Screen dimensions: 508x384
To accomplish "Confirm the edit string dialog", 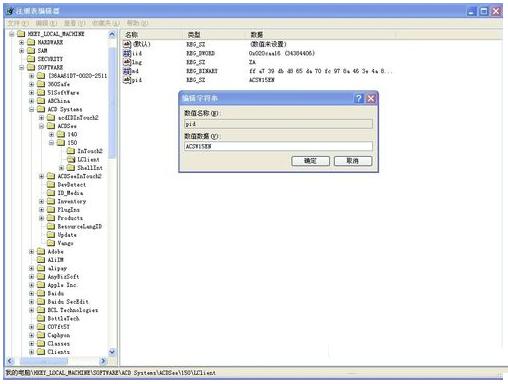I will coord(310,161).
